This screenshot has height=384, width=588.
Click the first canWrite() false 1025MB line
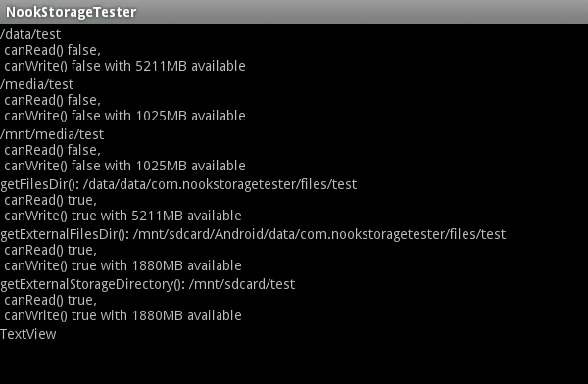pos(124,116)
